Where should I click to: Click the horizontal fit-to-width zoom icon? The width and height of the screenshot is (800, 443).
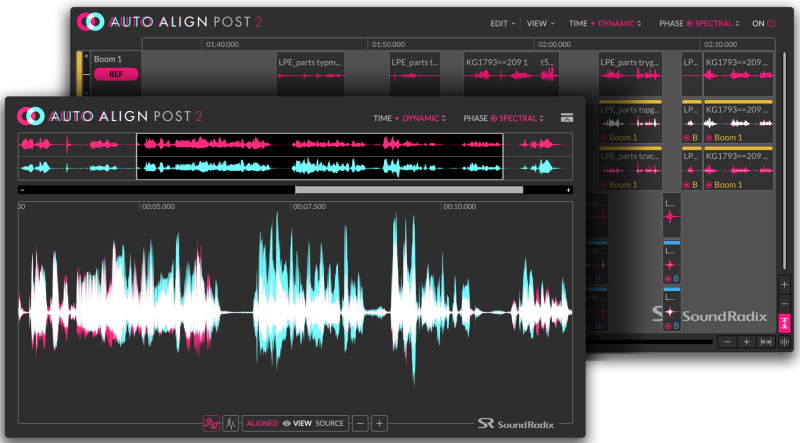[766, 342]
